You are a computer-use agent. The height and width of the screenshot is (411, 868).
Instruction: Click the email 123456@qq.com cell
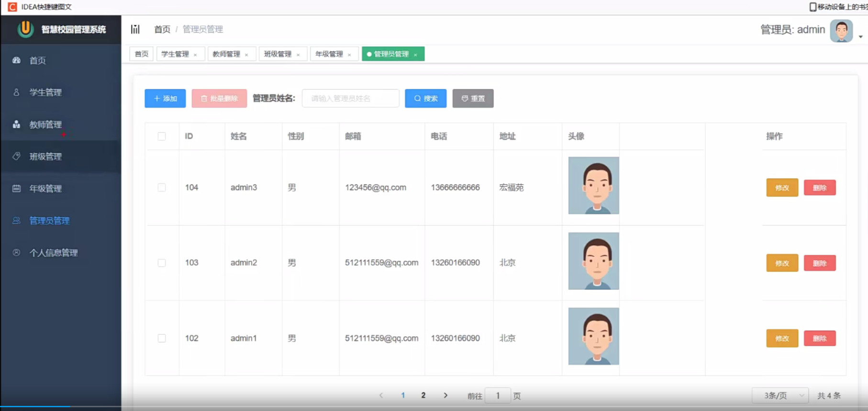[x=376, y=187]
